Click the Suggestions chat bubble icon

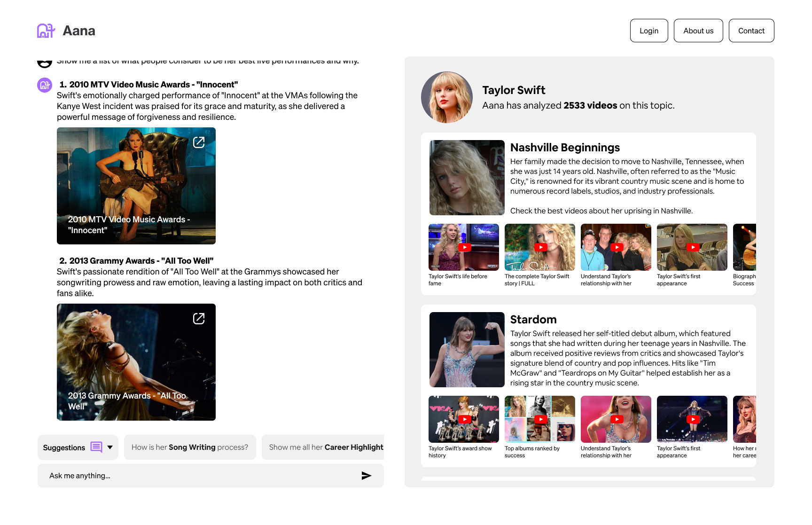pyautogui.click(x=96, y=447)
